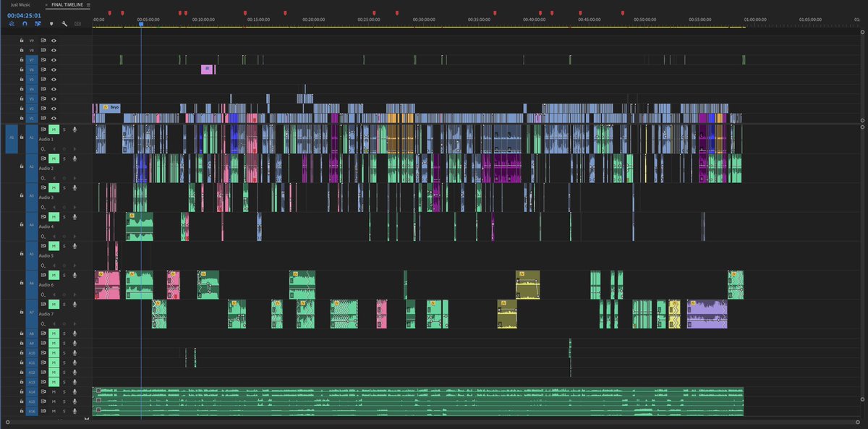Enable voice-over record on Audio 4

point(74,216)
